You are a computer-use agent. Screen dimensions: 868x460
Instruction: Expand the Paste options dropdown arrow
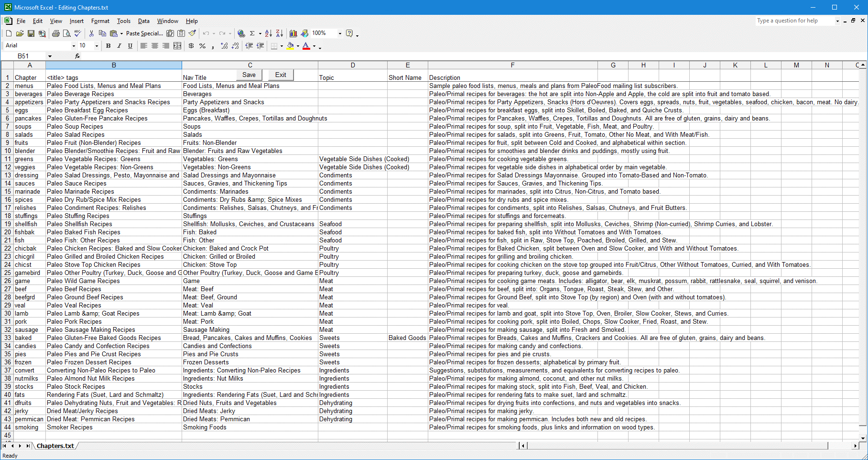[x=121, y=33]
